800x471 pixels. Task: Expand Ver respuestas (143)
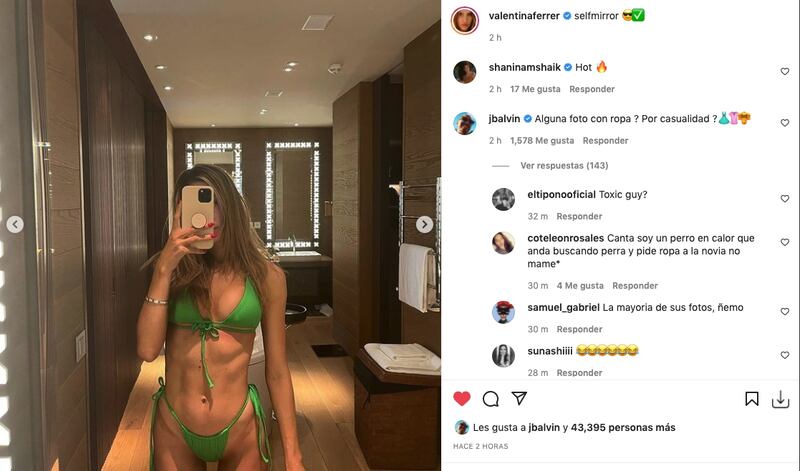coord(564,165)
